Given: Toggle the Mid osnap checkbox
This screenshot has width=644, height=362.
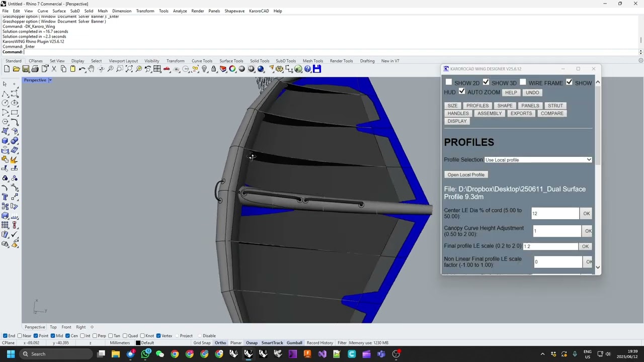Looking at the screenshot, I should point(53,336).
